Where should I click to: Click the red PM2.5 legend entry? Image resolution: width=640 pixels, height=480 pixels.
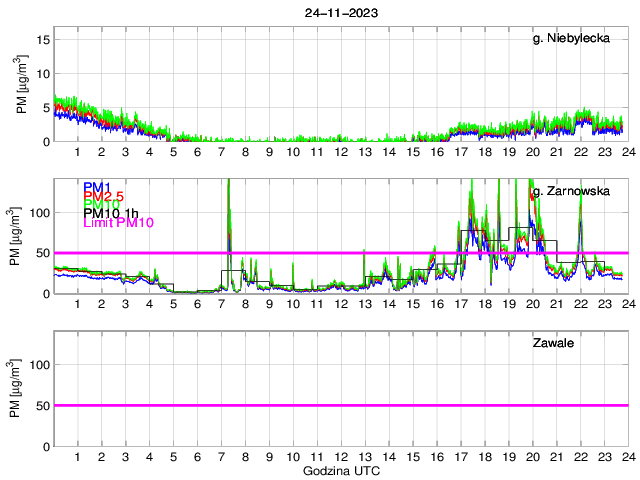click(102, 199)
